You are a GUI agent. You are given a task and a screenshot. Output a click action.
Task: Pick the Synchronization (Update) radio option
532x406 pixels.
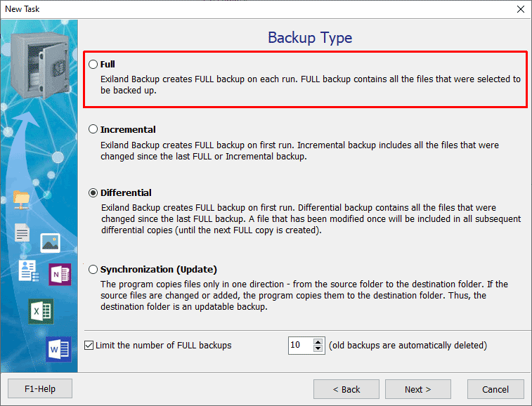pos(93,269)
